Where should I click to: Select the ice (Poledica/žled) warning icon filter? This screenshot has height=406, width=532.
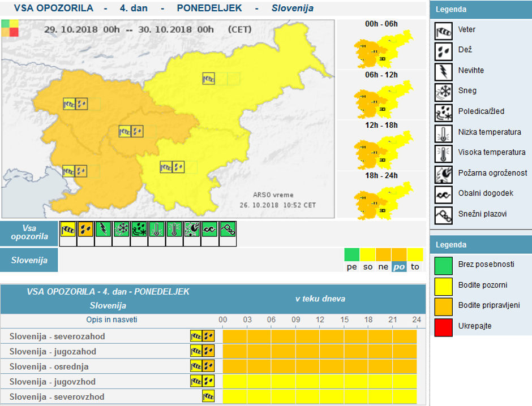139,229
